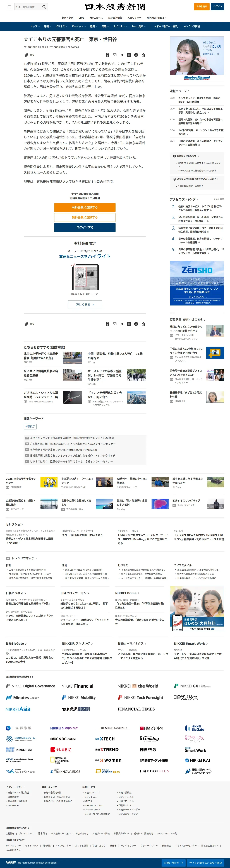Click the 有料会員に登録する button
This screenshot has height=868, width=230.
click(85, 207)
